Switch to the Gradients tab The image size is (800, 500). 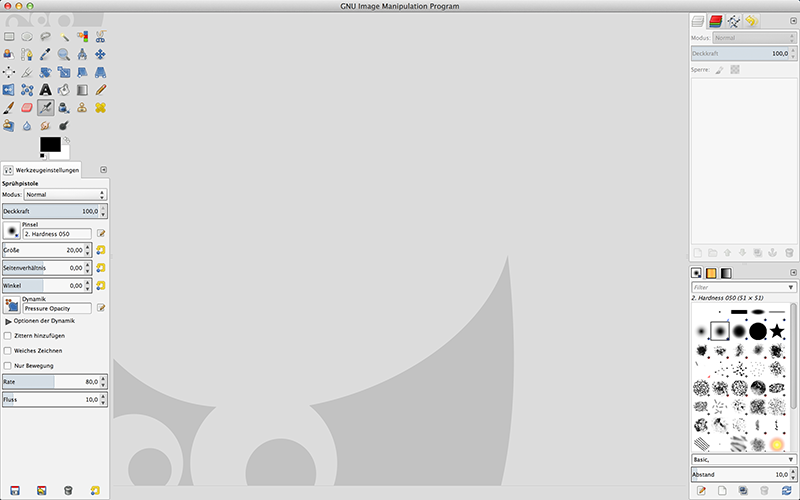click(726, 273)
